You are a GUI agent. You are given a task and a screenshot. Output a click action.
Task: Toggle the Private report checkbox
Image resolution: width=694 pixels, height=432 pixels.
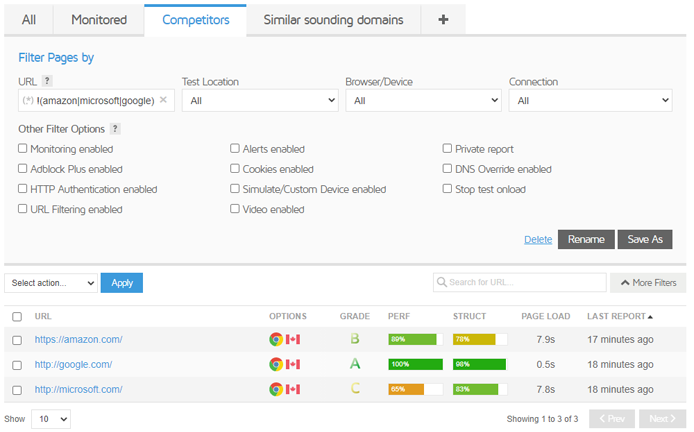447,148
